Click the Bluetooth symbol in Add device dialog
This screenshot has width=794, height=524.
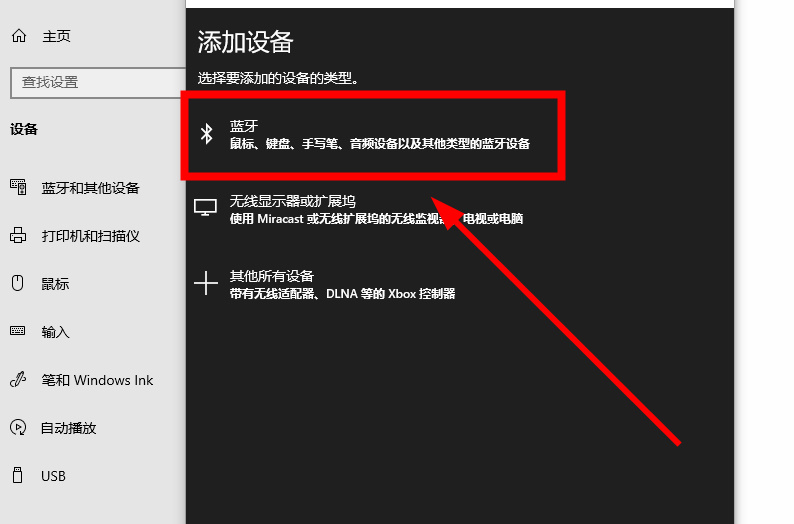(207, 134)
